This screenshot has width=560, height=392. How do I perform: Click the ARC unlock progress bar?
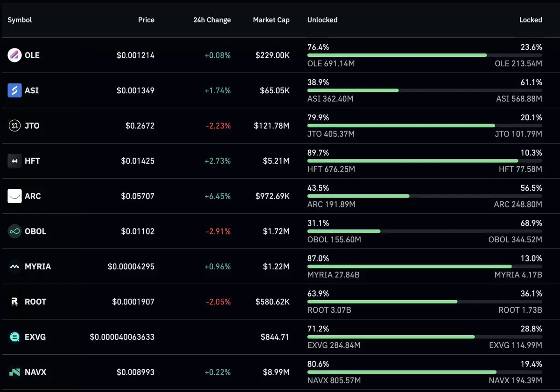(425, 196)
